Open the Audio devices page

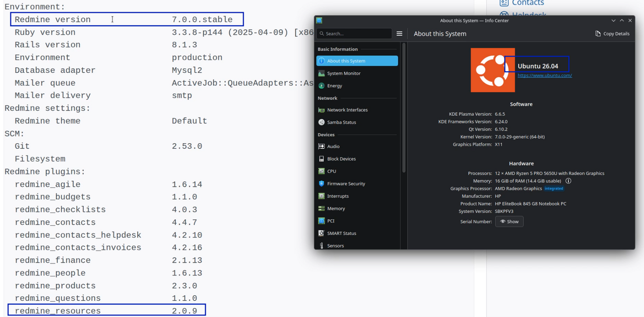(x=357, y=146)
